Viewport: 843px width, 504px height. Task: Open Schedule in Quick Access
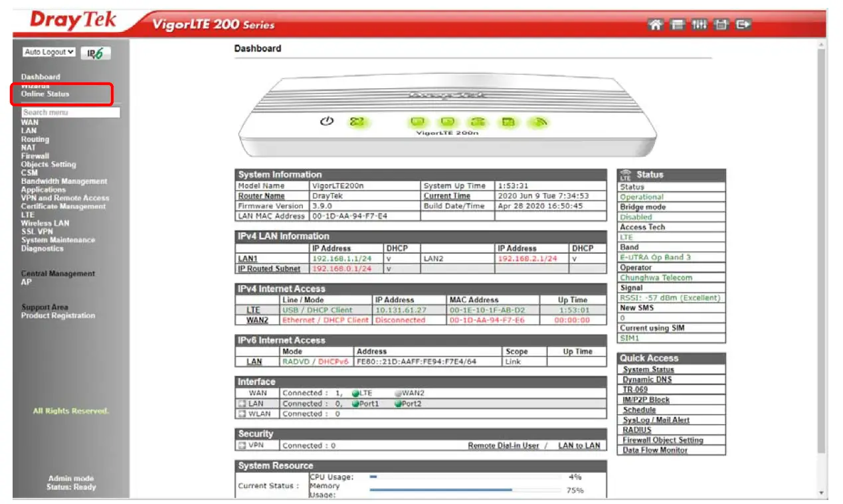(x=640, y=410)
